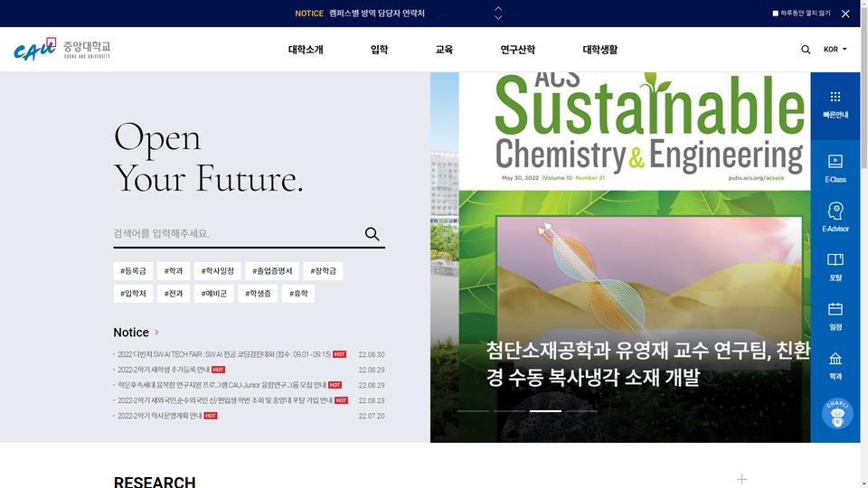Viewport: 868px width, 488px height.
Task: Open the 교육 menu
Action: click(444, 49)
